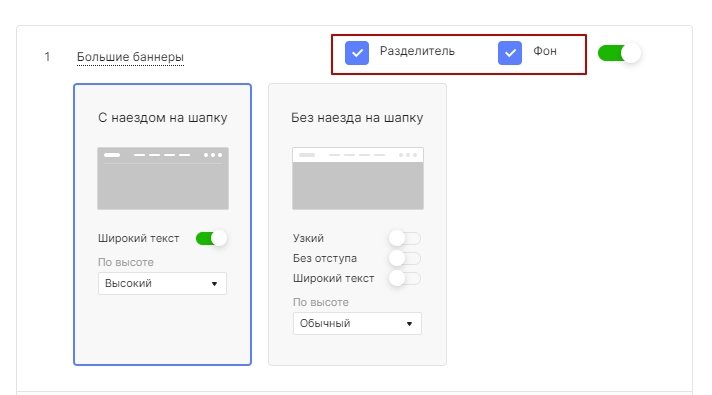Click По высоте label in С наездом card
Viewport: 712px width, 395px height.
[126, 262]
